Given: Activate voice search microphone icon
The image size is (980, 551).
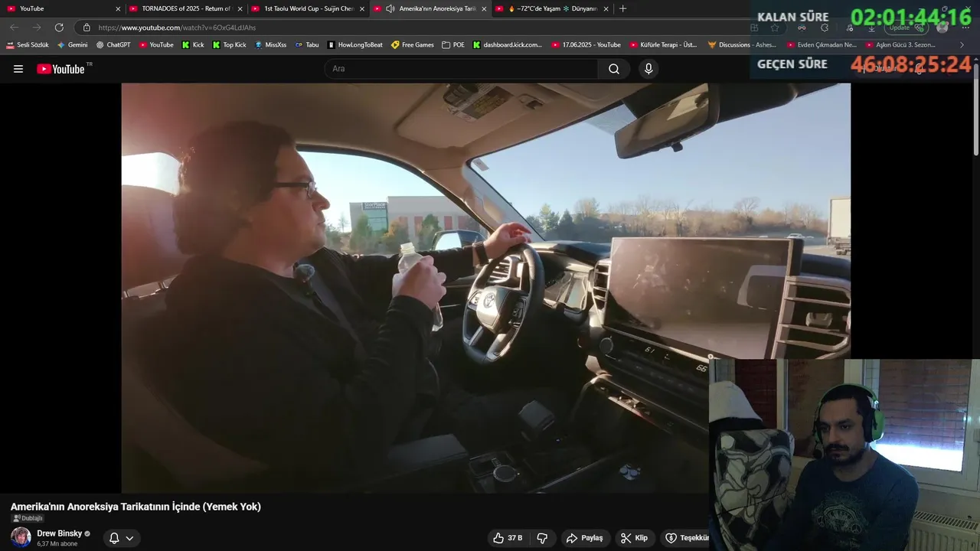Looking at the screenshot, I should coord(648,69).
